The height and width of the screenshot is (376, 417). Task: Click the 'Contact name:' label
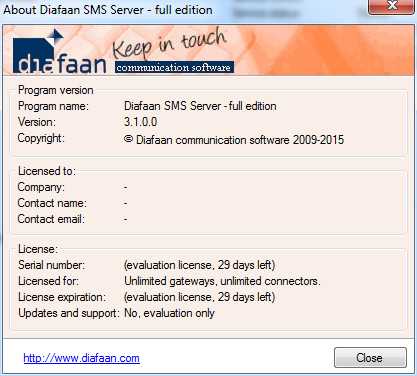click(x=52, y=203)
